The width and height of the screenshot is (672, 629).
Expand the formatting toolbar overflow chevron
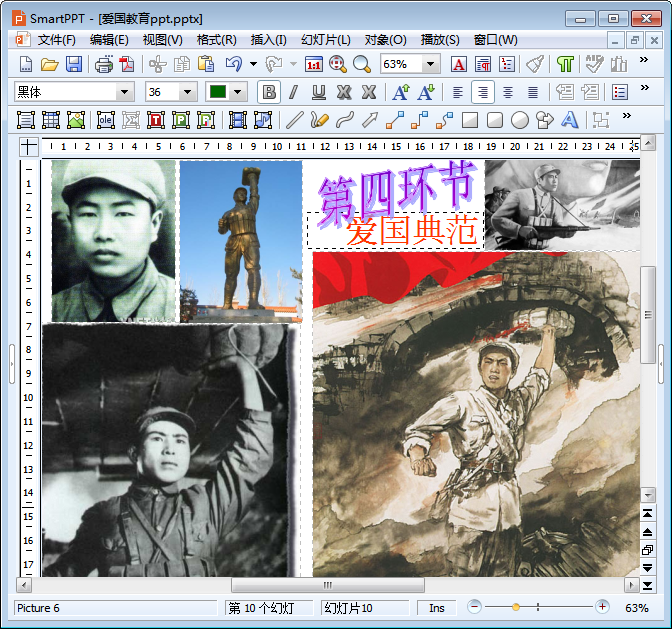(645, 87)
